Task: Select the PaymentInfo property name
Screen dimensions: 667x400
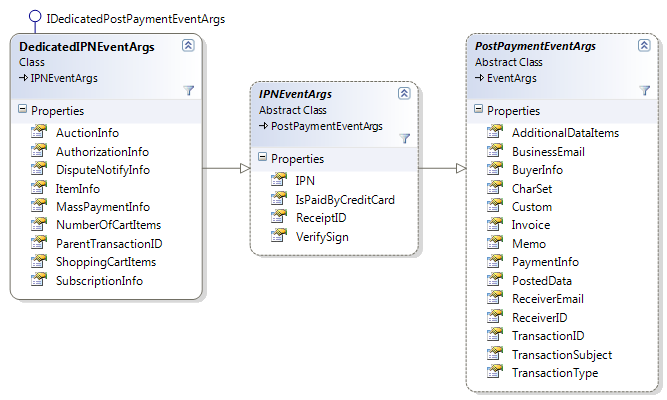Action: click(x=545, y=262)
